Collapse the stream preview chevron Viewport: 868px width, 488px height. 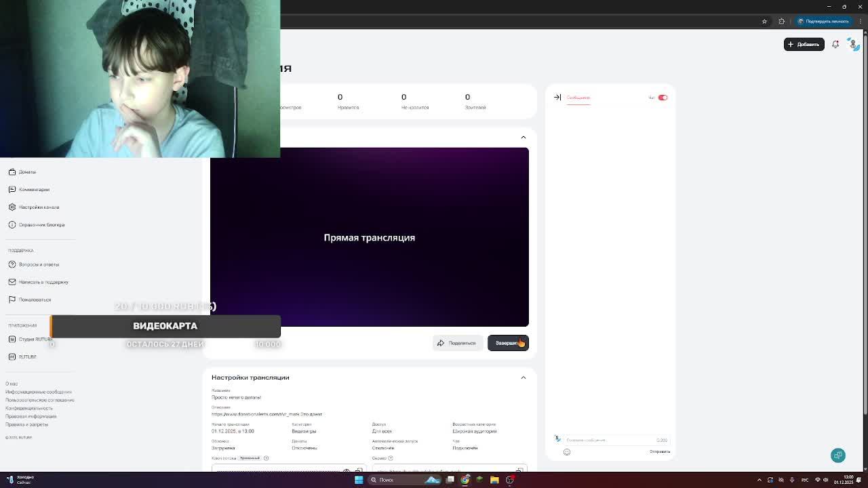(x=524, y=137)
